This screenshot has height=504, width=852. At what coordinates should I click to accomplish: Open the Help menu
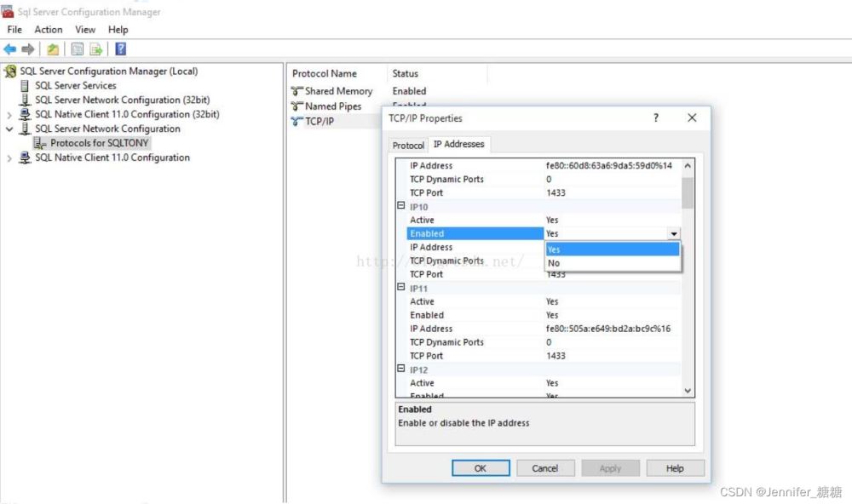(x=118, y=30)
